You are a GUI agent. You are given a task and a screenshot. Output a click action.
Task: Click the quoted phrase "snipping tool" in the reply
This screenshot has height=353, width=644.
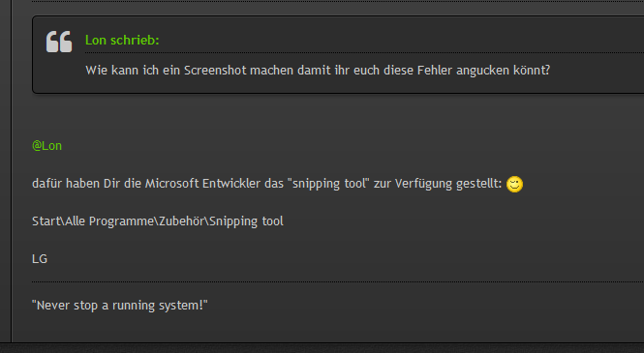click(x=328, y=184)
